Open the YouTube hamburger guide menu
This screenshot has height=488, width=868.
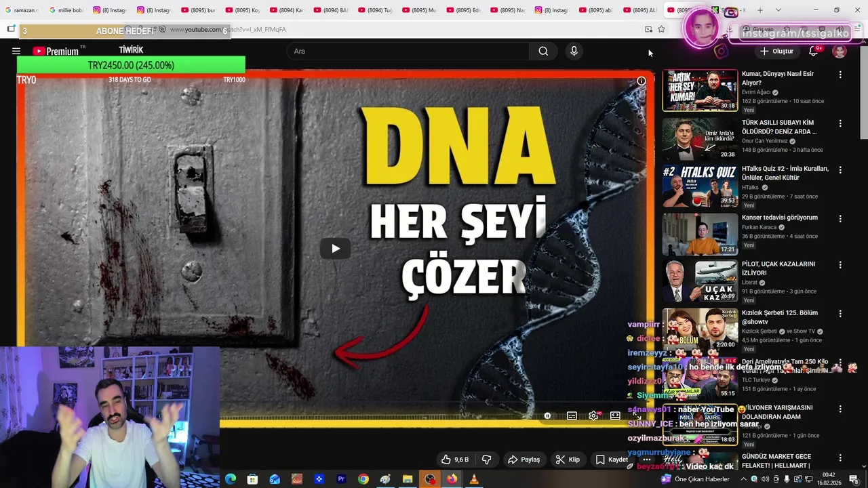(16, 52)
